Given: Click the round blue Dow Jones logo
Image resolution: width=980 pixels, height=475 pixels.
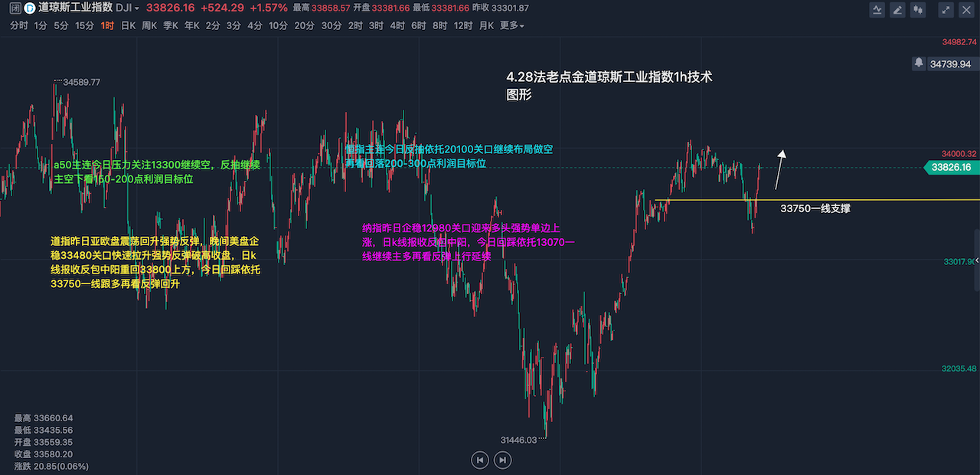Looking at the screenshot, I should (29, 8).
